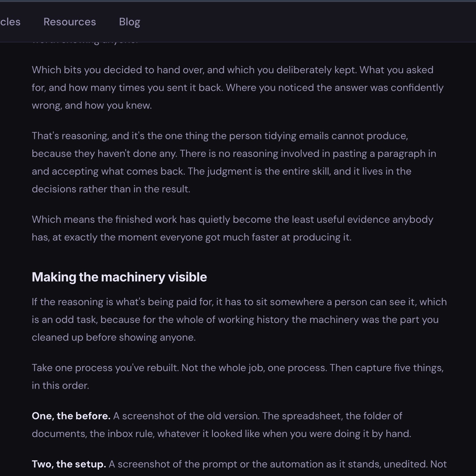Click the sentence "A screenshot of the old version."
Image resolution: width=476 pixels, height=476 pixels.
pos(186,416)
